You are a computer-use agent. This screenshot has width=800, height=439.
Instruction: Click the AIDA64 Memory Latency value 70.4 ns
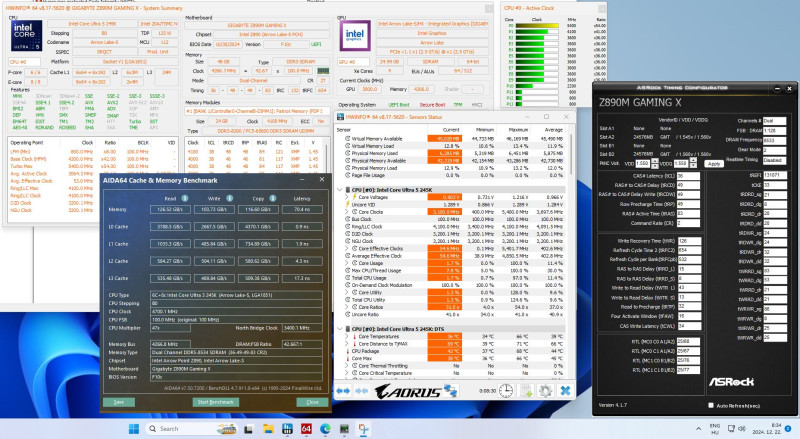pyautogui.click(x=302, y=209)
